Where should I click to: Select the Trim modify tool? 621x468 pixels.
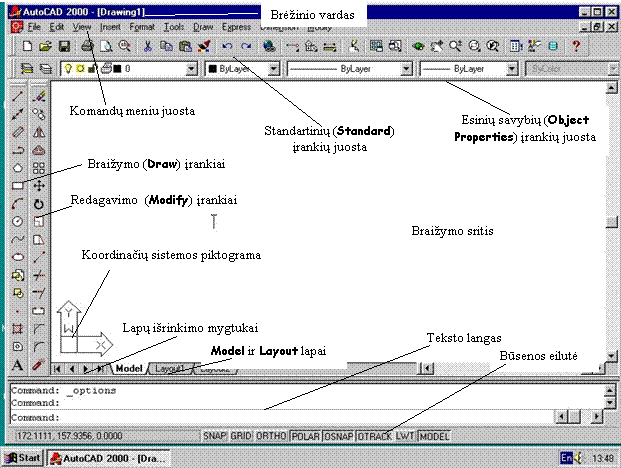[39, 275]
